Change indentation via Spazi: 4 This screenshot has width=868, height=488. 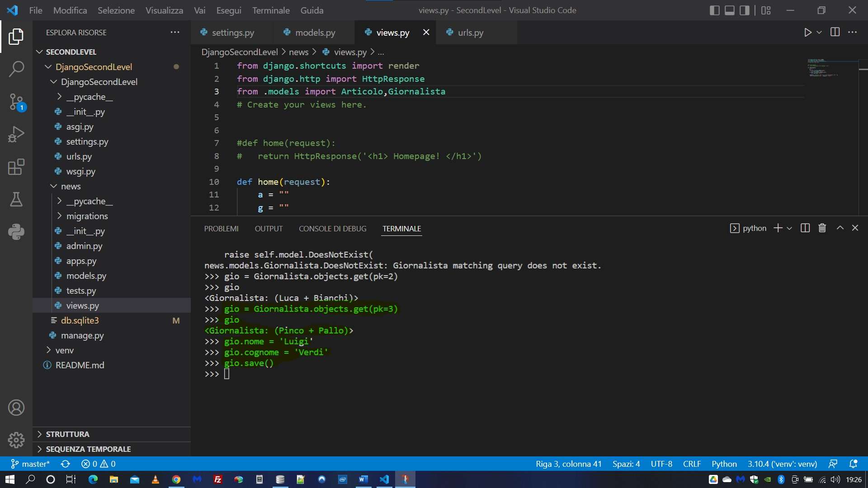[626, 464]
